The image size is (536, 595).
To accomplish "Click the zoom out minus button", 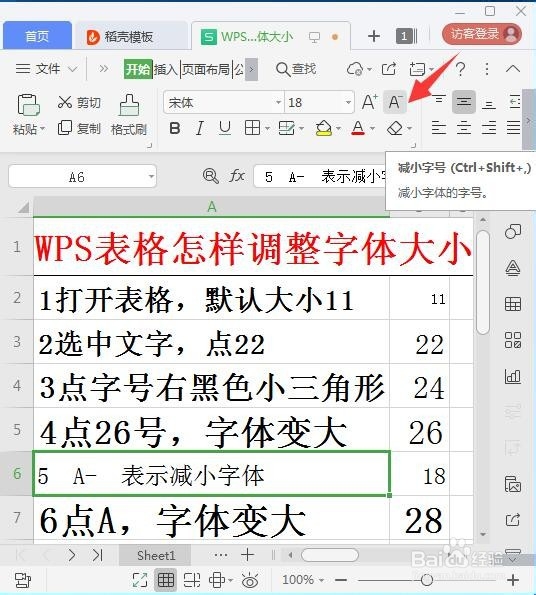I will (341, 580).
